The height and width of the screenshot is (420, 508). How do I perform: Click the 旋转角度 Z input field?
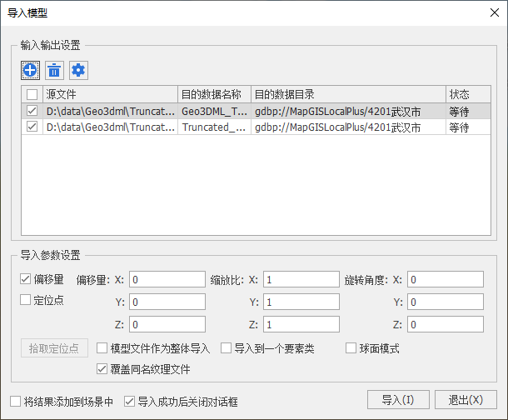[445, 324]
